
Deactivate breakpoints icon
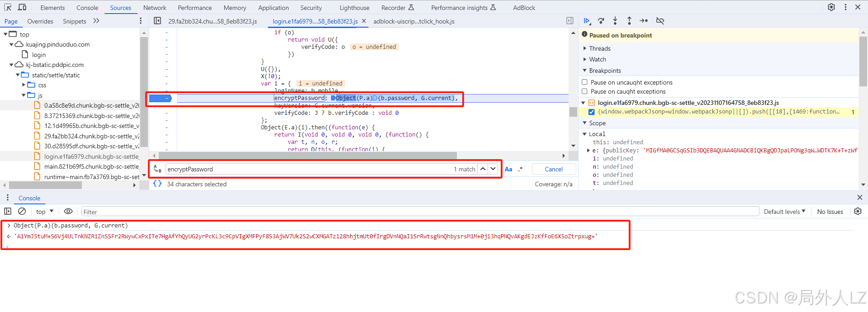(660, 21)
